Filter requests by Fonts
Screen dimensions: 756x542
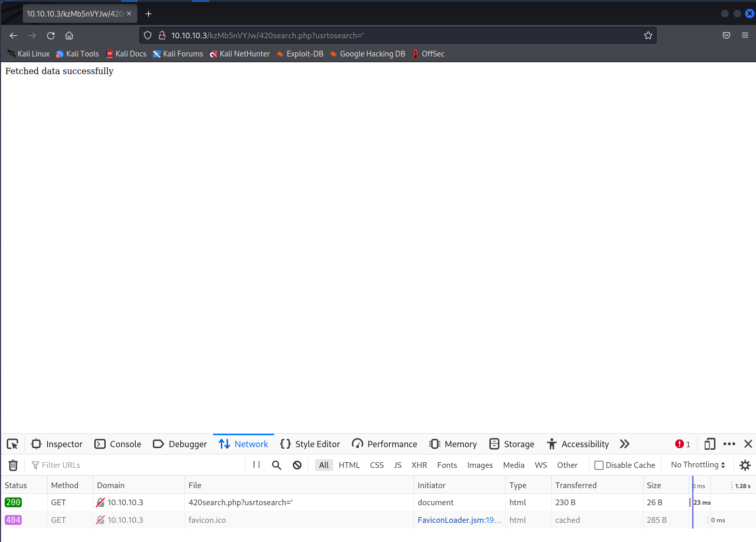(447, 465)
